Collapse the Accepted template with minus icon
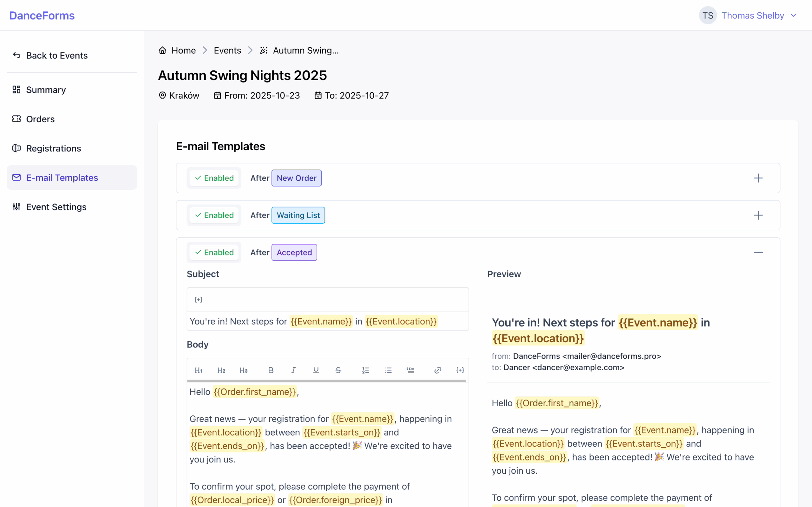This screenshot has height=507, width=812. pyautogui.click(x=759, y=252)
